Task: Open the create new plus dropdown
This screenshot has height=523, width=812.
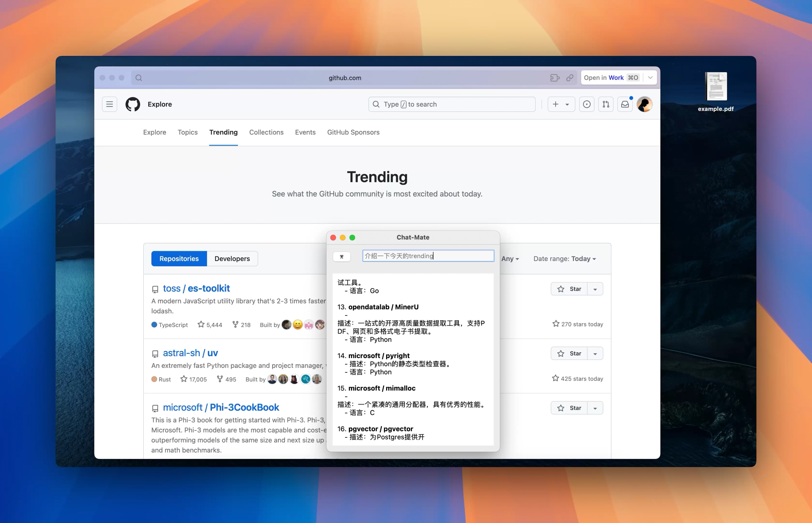Action: (561, 104)
